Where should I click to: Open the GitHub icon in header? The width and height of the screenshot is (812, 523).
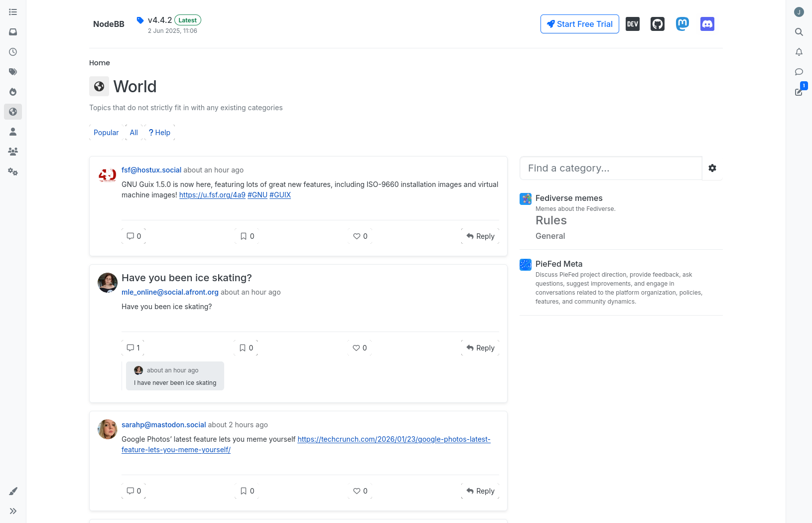[657, 24]
